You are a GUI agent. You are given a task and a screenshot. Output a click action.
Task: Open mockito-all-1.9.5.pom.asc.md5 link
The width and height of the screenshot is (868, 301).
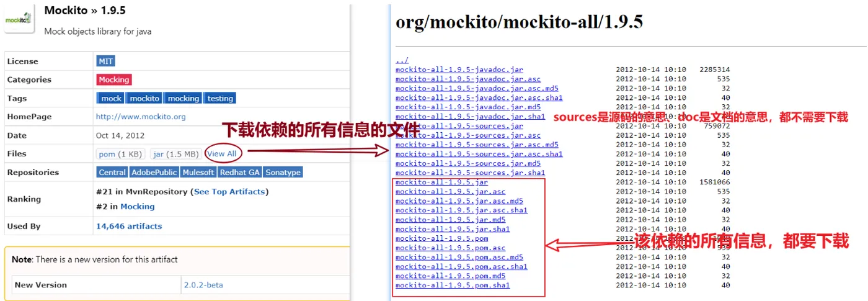click(459, 257)
